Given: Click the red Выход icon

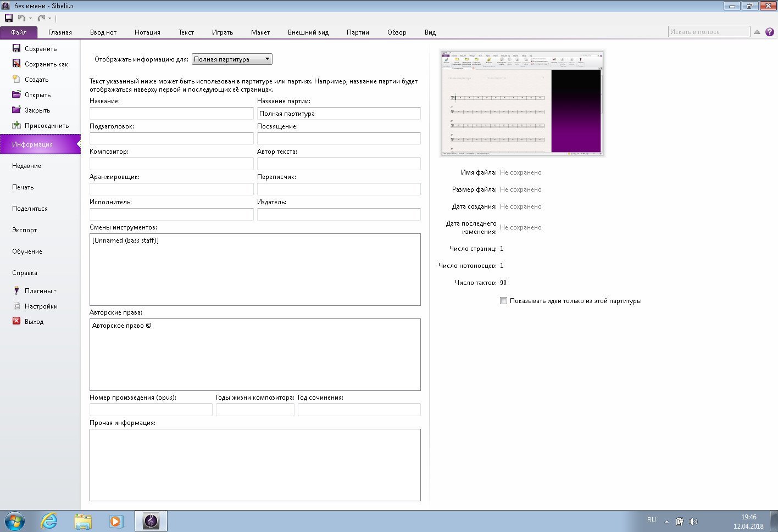Looking at the screenshot, I should (x=16, y=321).
